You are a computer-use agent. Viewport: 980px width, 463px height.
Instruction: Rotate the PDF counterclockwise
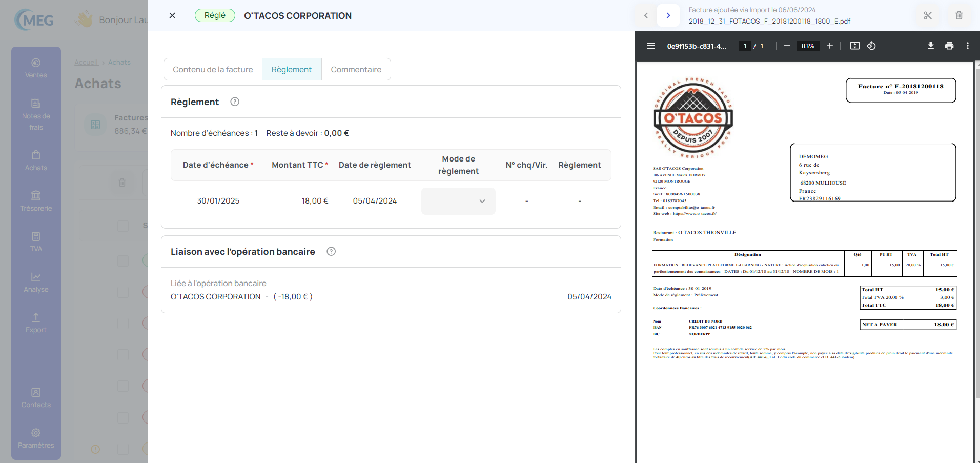[871, 46]
